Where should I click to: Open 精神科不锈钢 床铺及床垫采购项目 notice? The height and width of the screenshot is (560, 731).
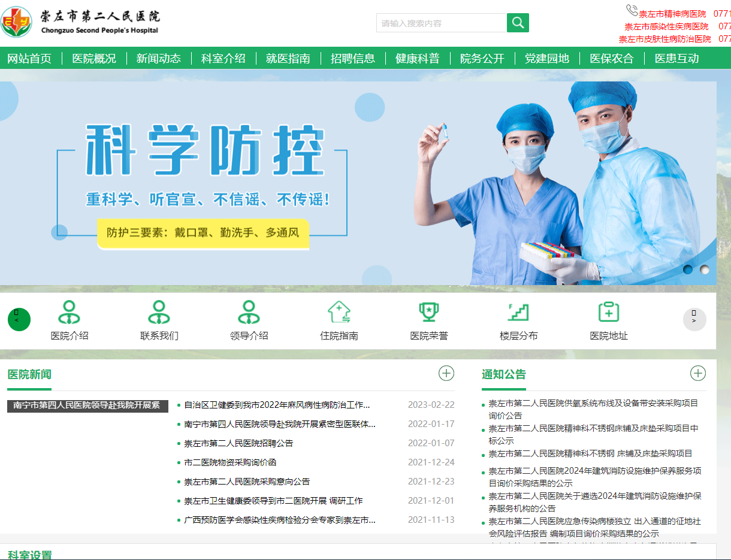pyautogui.click(x=590, y=453)
